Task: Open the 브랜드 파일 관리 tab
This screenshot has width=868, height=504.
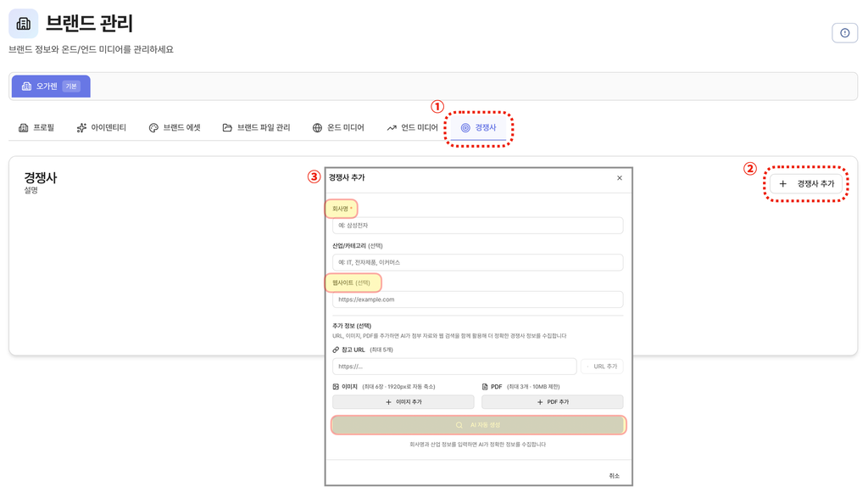Action: [x=256, y=127]
